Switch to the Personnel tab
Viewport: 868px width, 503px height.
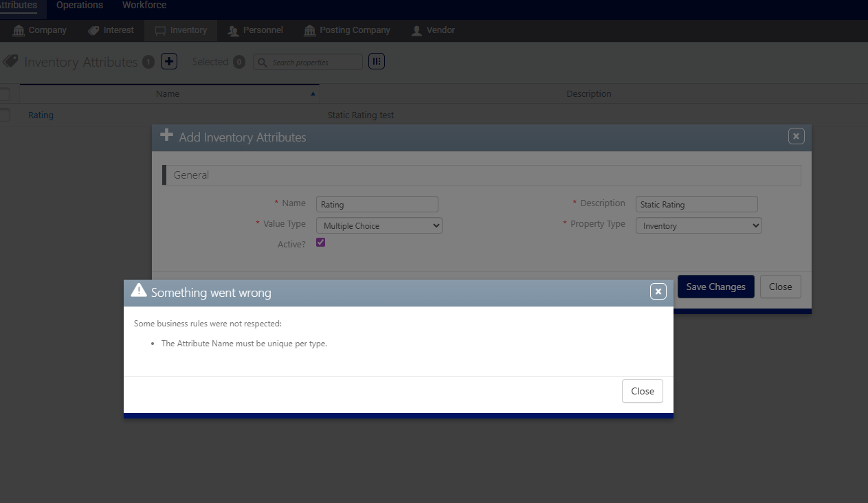[254, 30]
